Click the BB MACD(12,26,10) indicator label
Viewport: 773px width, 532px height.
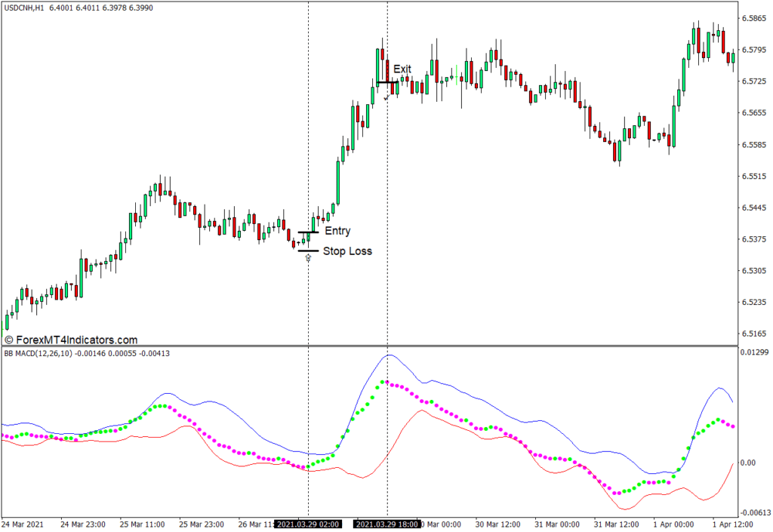point(38,353)
